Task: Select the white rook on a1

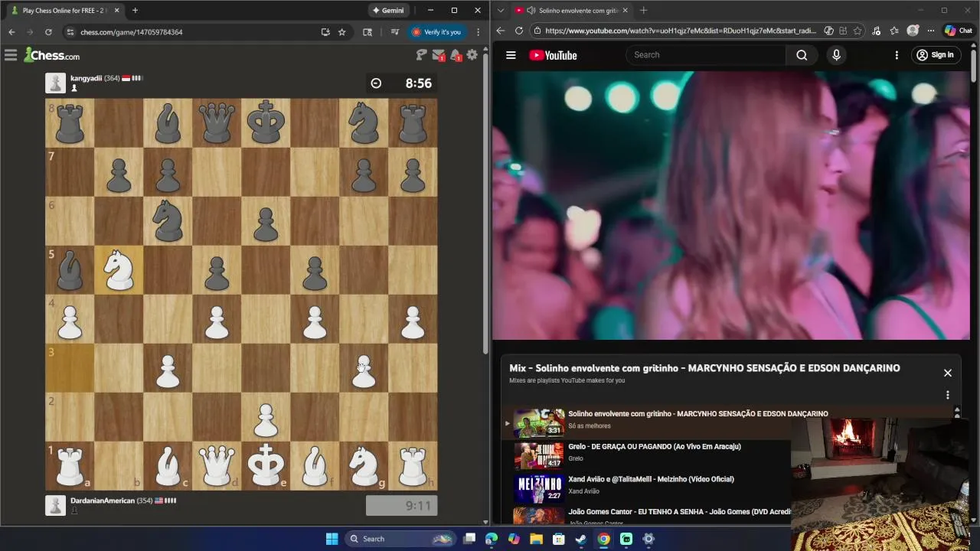Action: pos(70,466)
